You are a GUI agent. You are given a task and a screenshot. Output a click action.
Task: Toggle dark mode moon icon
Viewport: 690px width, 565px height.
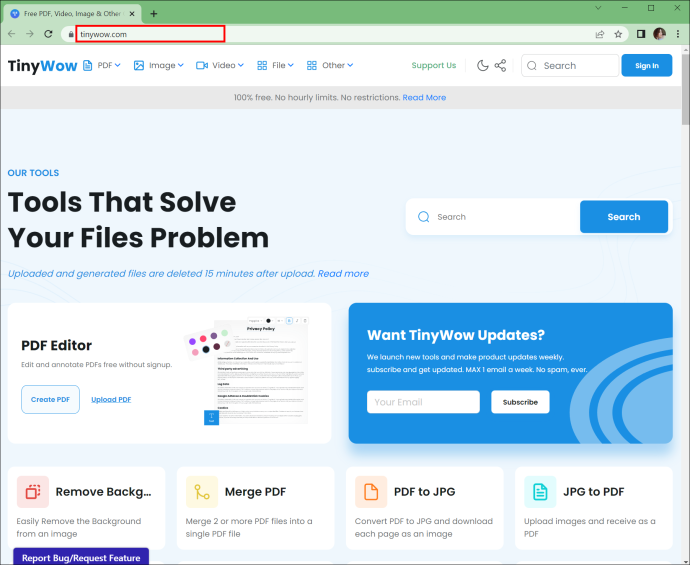click(483, 66)
